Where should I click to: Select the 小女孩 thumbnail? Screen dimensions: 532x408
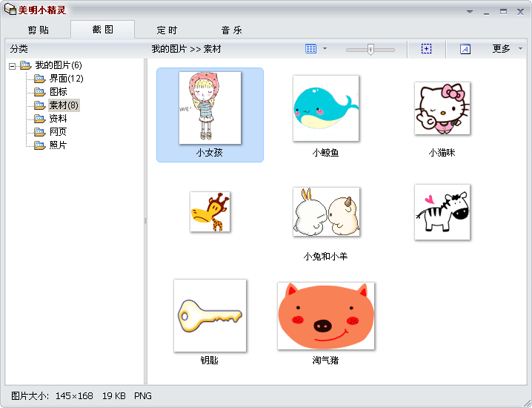click(210, 108)
